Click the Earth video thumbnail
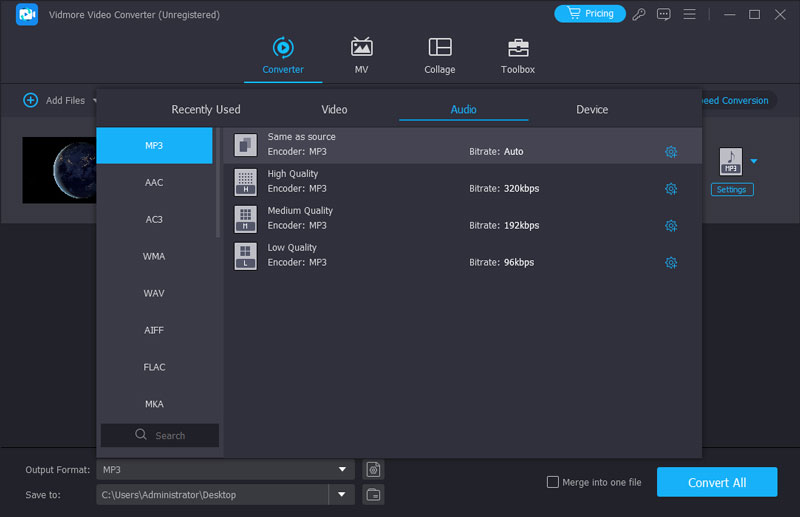800x517 pixels. (59, 170)
